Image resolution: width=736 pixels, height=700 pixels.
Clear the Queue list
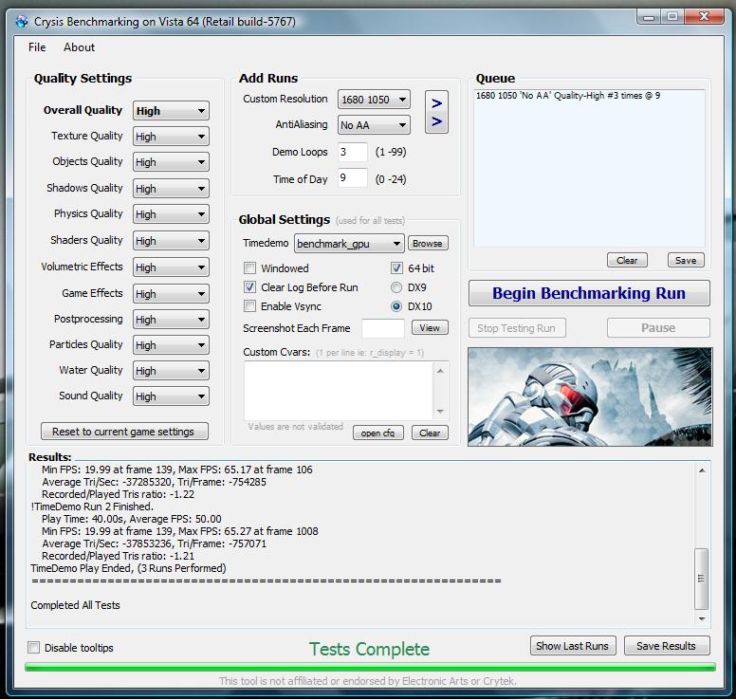click(x=627, y=260)
